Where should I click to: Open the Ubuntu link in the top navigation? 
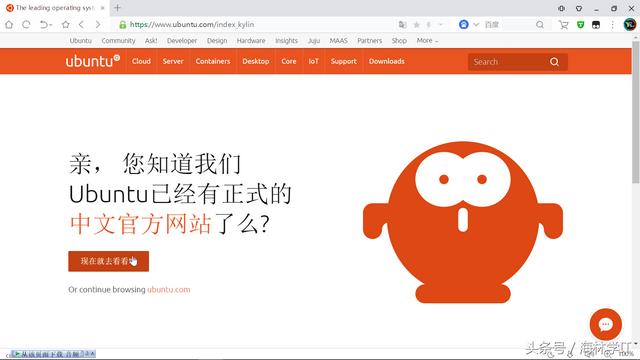click(80, 40)
